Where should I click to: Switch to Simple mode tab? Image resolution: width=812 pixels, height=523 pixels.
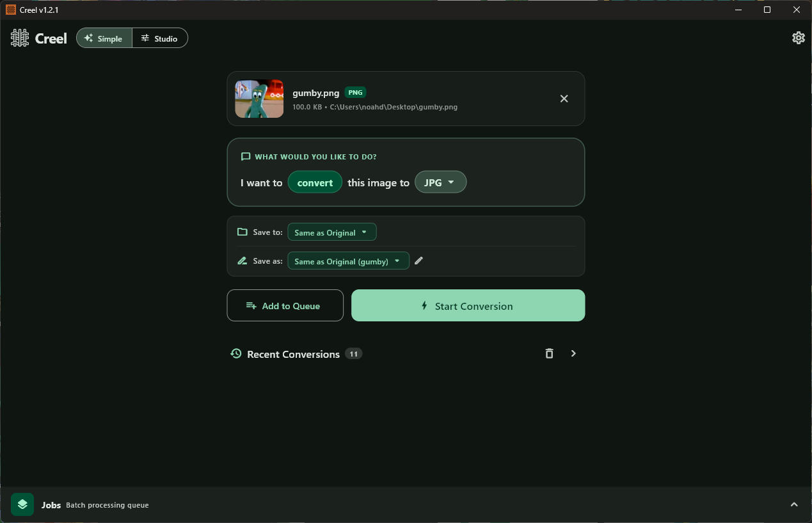[104, 38]
